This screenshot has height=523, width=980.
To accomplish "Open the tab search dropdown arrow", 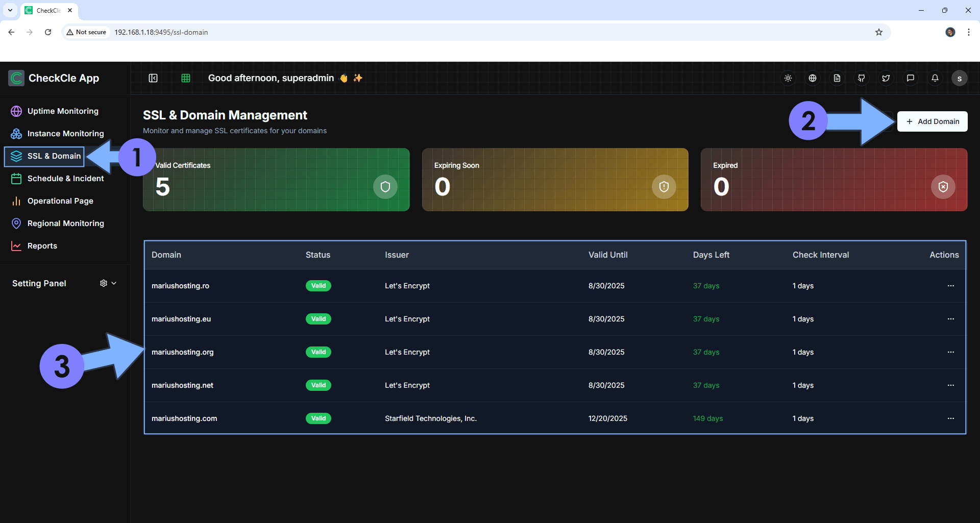I will click(10, 10).
